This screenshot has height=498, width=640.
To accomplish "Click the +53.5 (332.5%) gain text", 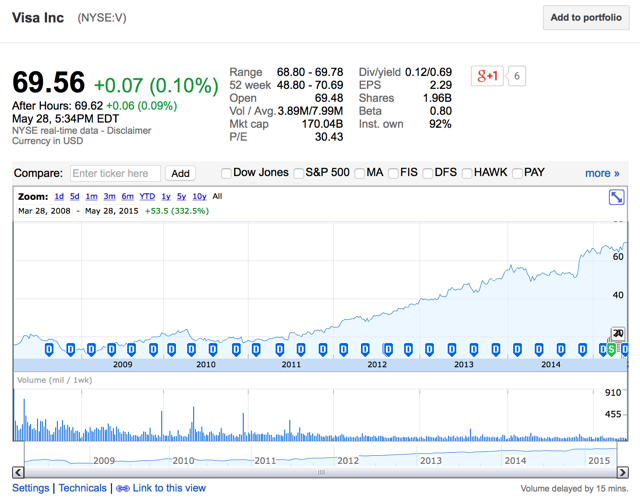I will click(177, 211).
